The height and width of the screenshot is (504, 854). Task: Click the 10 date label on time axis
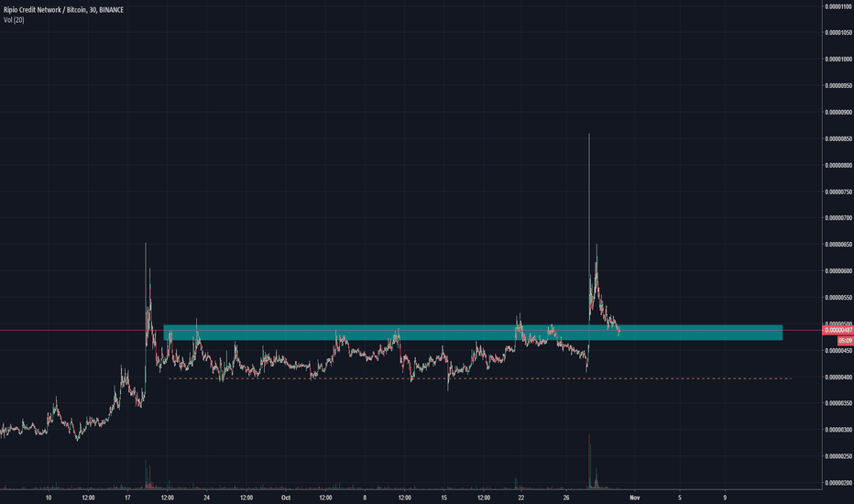coord(49,498)
